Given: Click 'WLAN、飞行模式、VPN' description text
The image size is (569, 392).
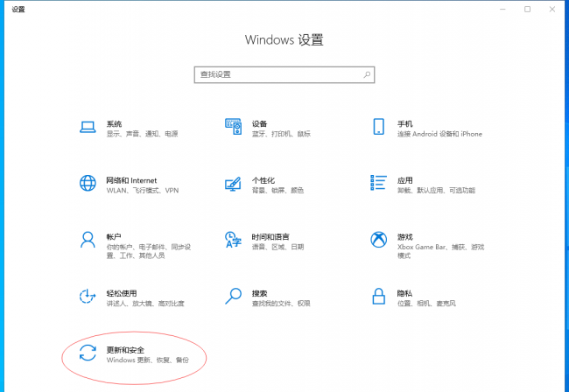Looking at the screenshot, I should pyautogui.click(x=143, y=191).
